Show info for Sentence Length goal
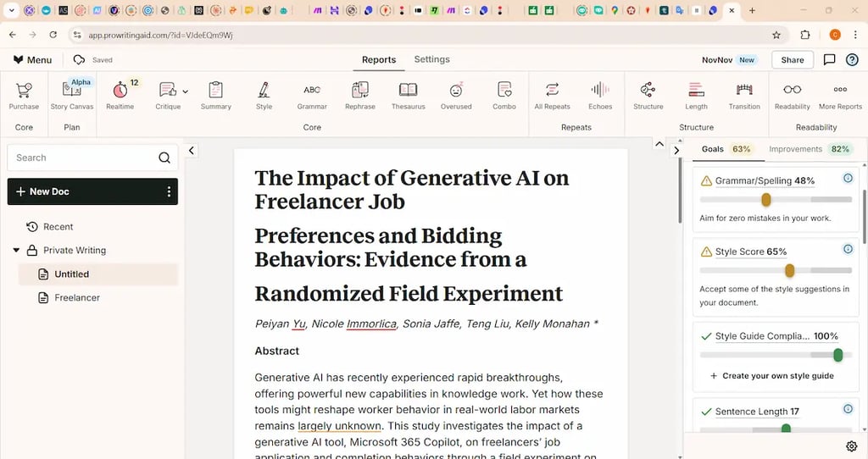868x459 pixels. [848, 409]
